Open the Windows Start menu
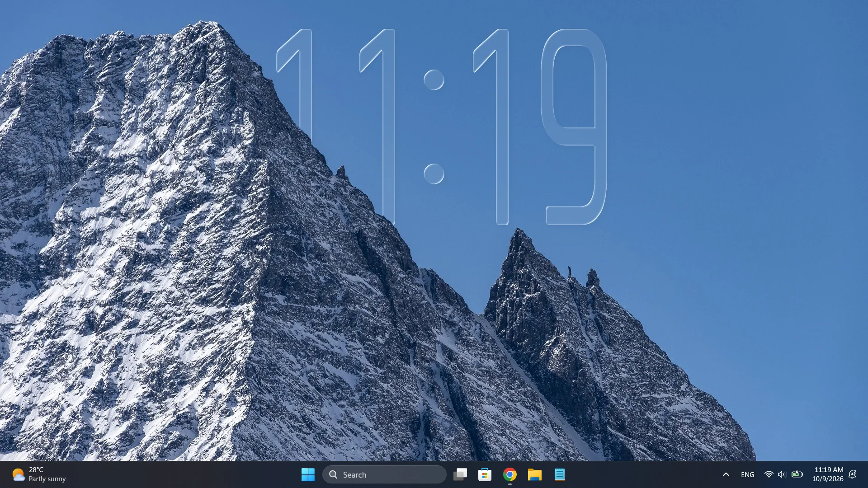Image resolution: width=868 pixels, height=488 pixels. point(308,474)
